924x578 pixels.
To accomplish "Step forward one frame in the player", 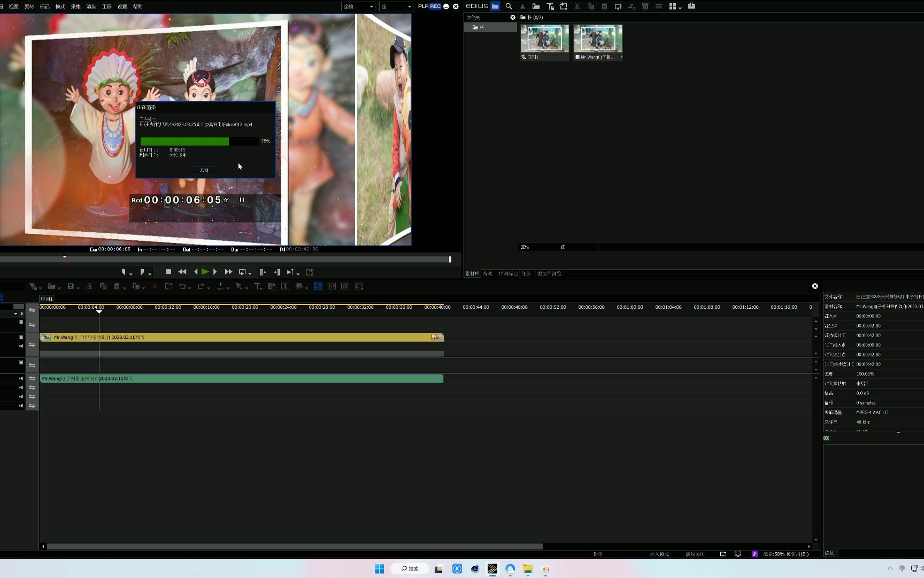I will point(215,272).
